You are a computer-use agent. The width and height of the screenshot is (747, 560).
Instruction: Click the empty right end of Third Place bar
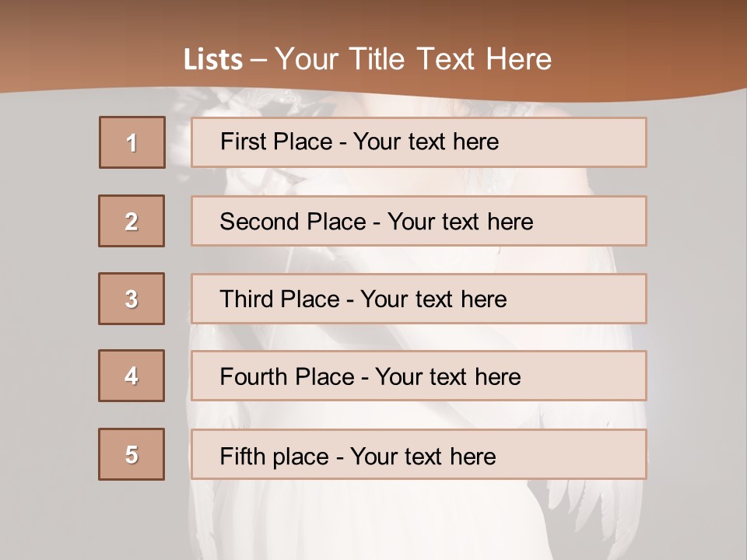[x=591, y=299]
